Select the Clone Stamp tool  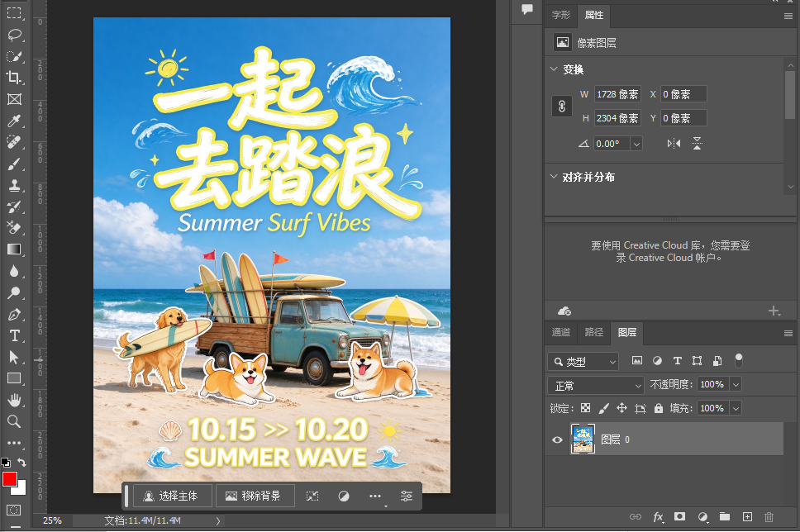click(14, 185)
